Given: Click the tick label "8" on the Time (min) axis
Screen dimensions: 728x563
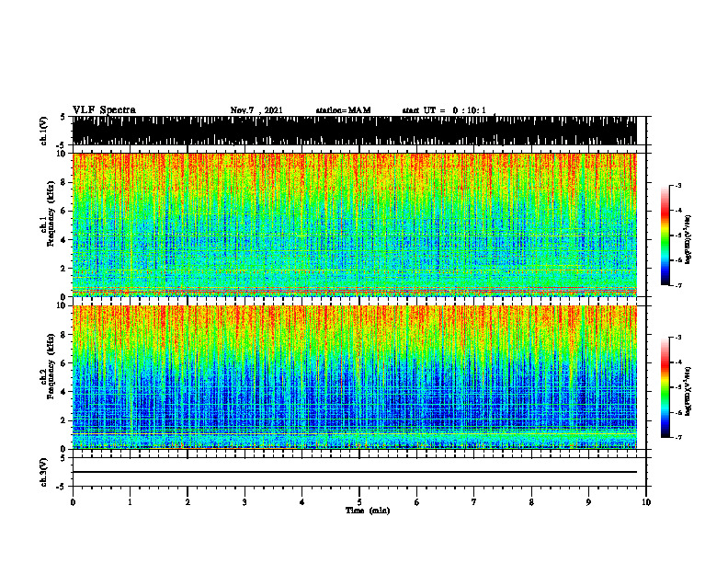Looking at the screenshot, I should (x=531, y=502).
